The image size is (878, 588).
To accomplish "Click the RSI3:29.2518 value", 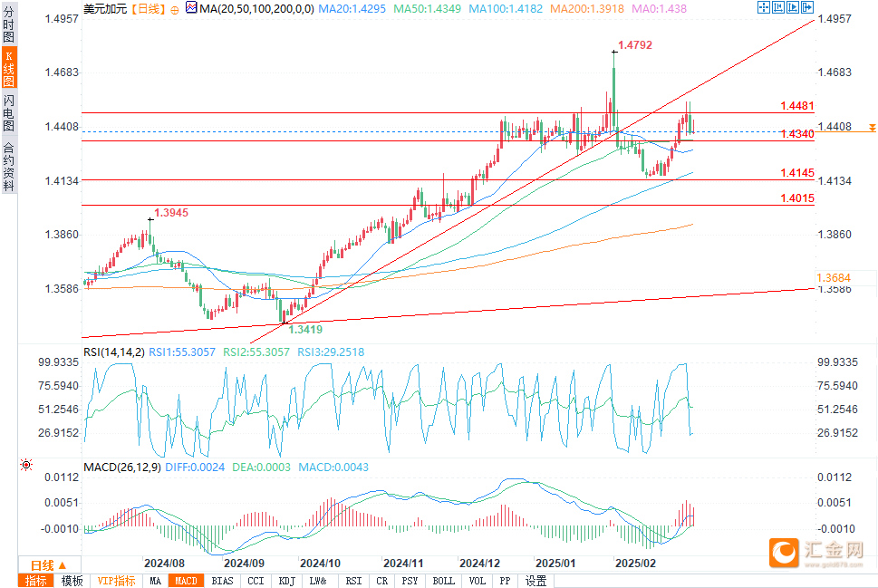I will [331, 352].
